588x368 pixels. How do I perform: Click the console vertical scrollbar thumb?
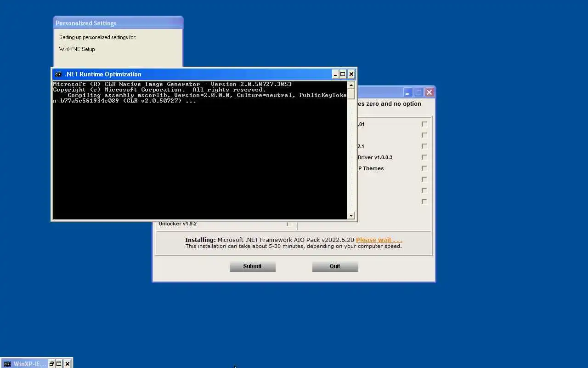pos(351,94)
